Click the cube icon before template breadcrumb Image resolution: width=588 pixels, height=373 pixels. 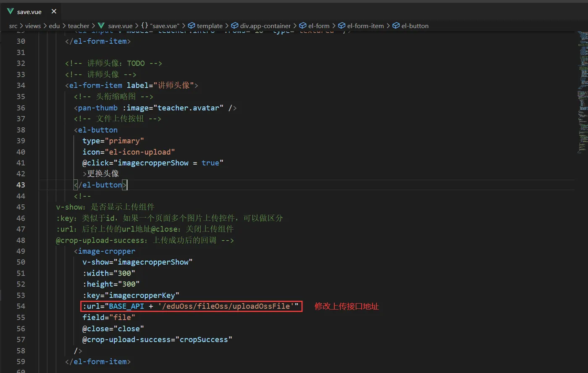(192, 26)
